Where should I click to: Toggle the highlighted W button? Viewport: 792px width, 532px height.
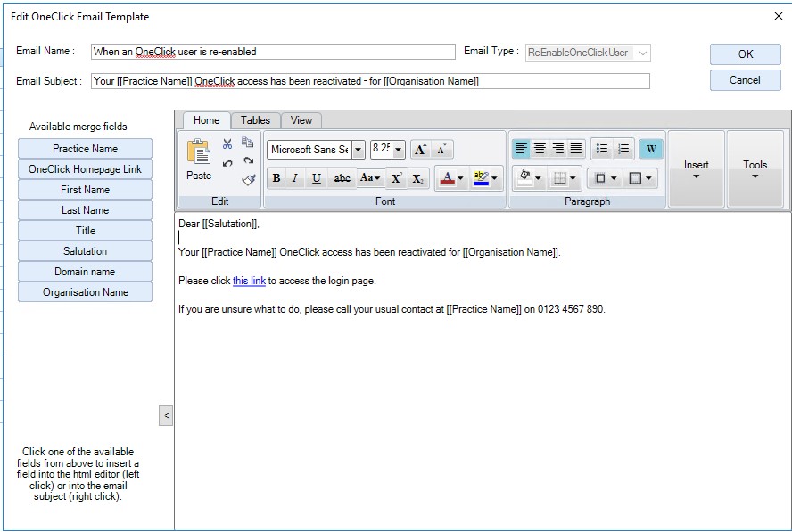click(650, 149)
